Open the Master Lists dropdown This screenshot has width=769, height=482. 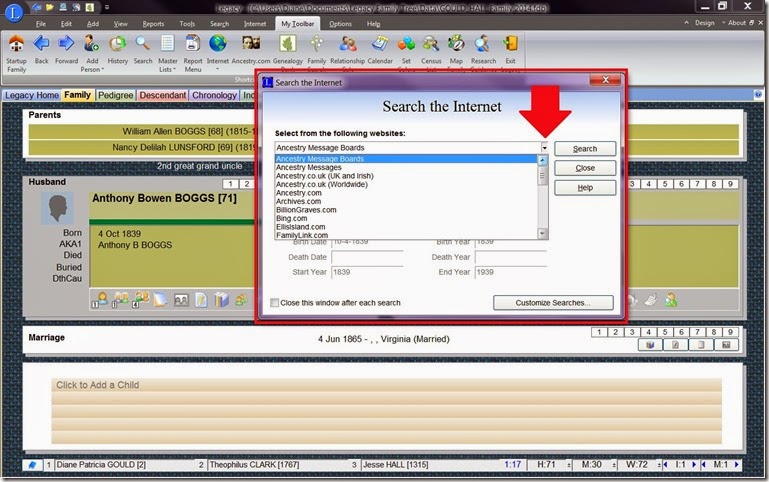pos(168,54)
